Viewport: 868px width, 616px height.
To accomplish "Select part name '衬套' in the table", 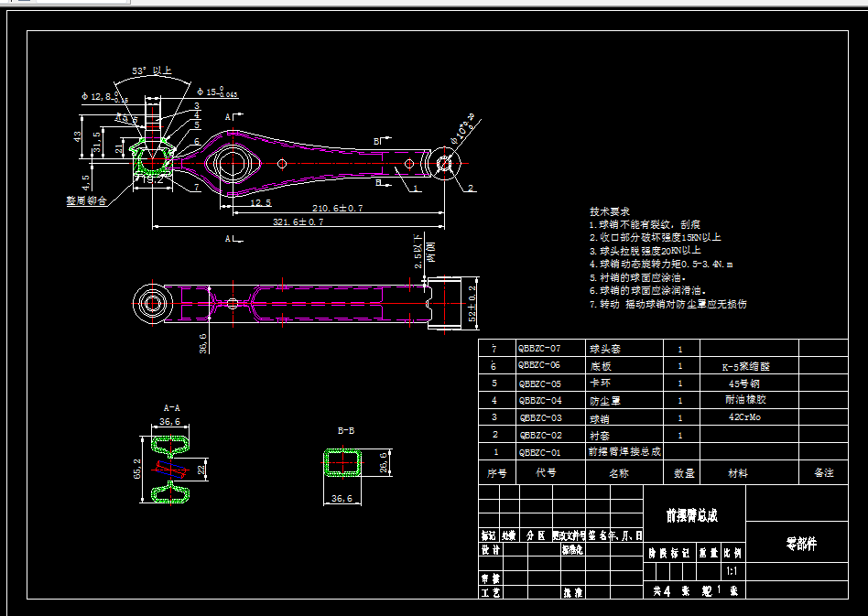I will tap(600, 436).
